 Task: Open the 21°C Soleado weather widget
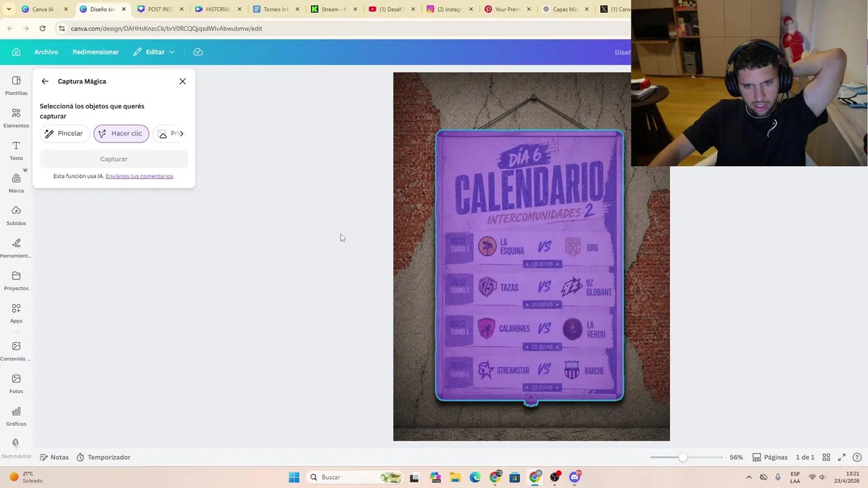(26, 477)
